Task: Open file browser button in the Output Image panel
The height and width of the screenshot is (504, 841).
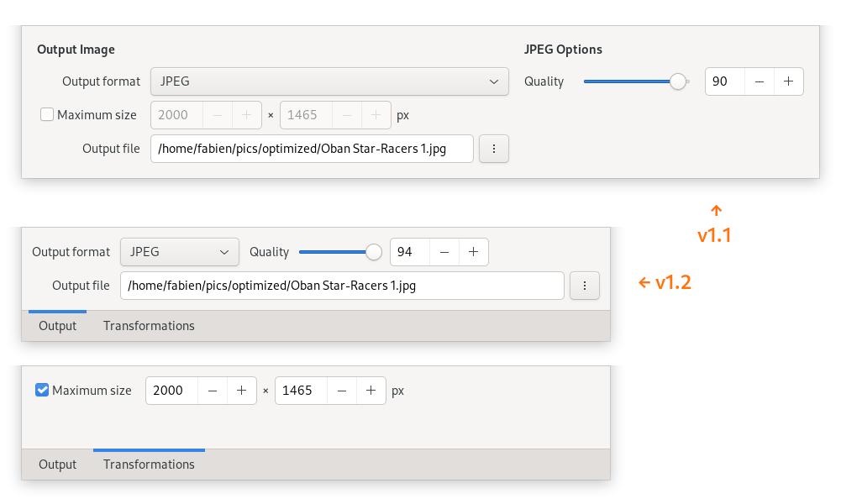Action: [x=494, y=149]
